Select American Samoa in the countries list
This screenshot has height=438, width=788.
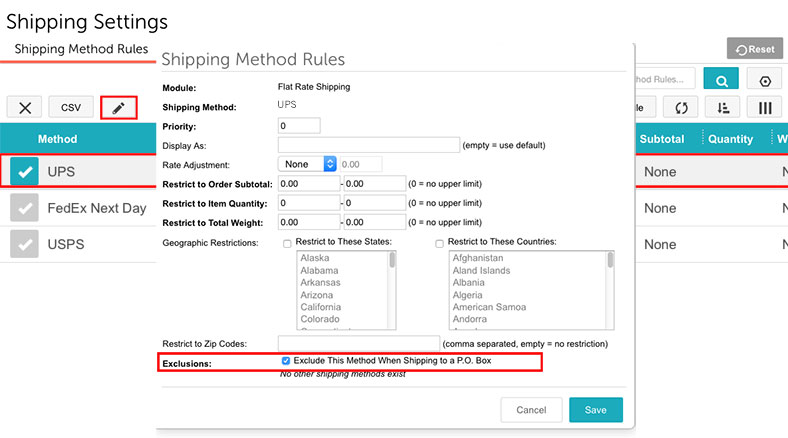tap(489, 307)
